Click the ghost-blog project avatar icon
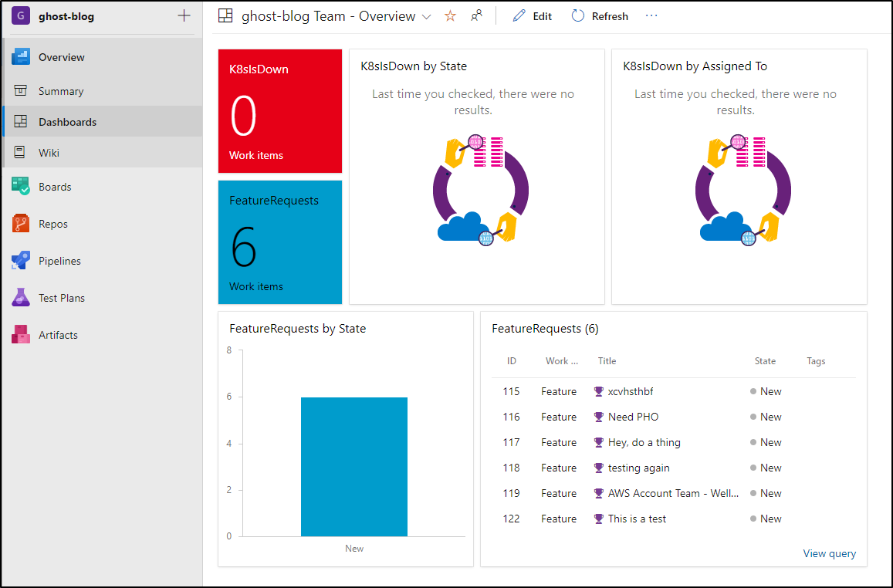 21,16
